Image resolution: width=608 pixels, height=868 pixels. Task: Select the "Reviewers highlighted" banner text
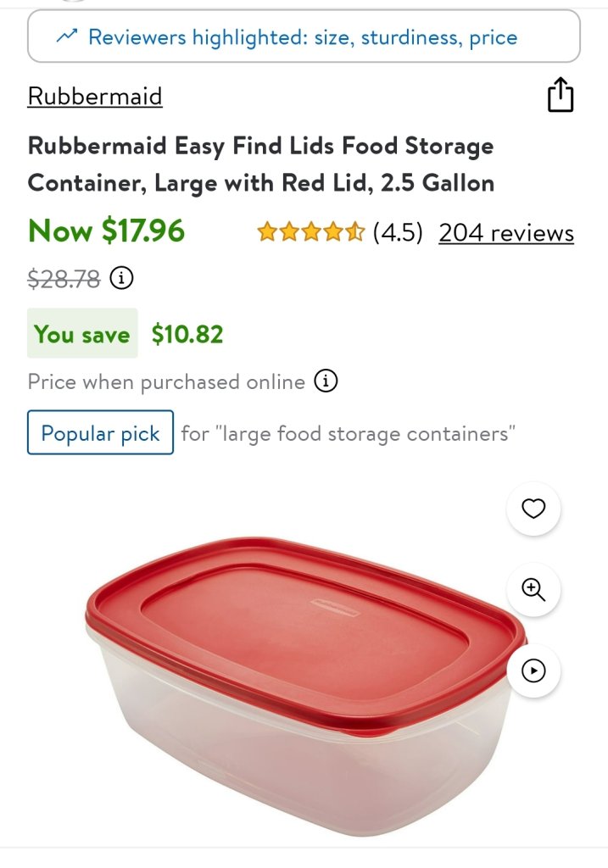click(303, 37)
